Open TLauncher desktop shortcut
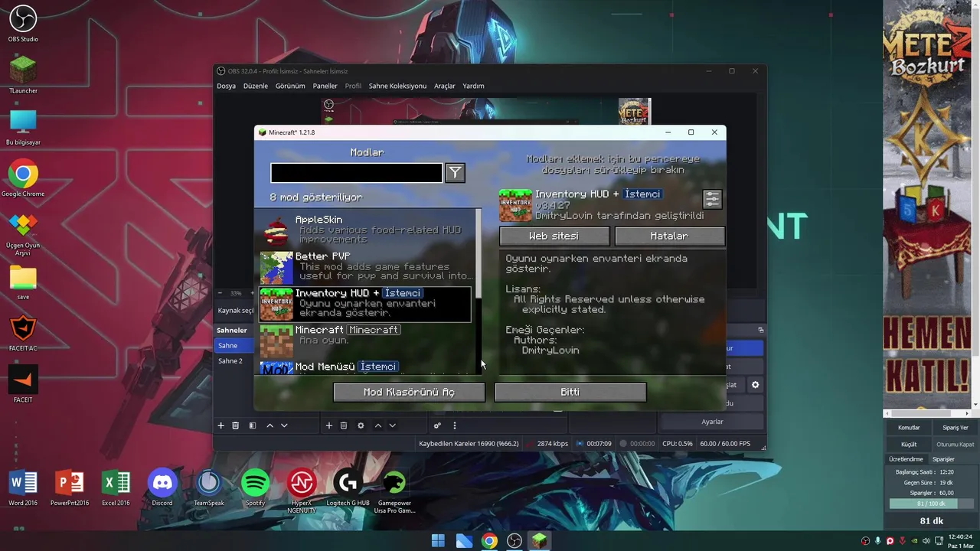The image size is (980, 551). 23,75
